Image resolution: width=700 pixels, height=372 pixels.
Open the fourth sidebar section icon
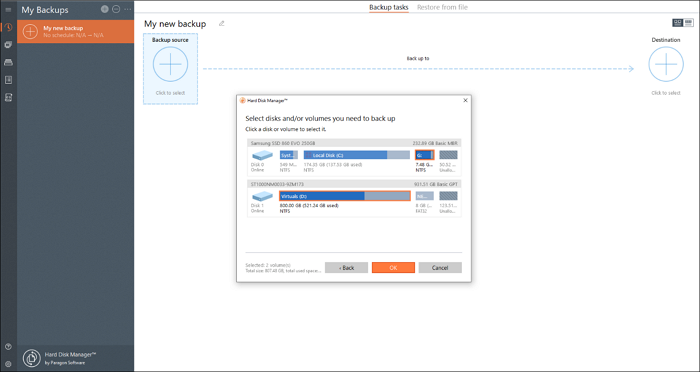pyautogui.click(x=8, y=80)
